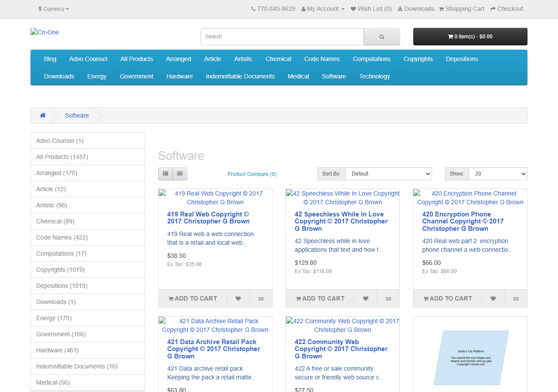Switch to list view layout
Image resolution: width=558 pixels, height=392 pixels.
166,174
